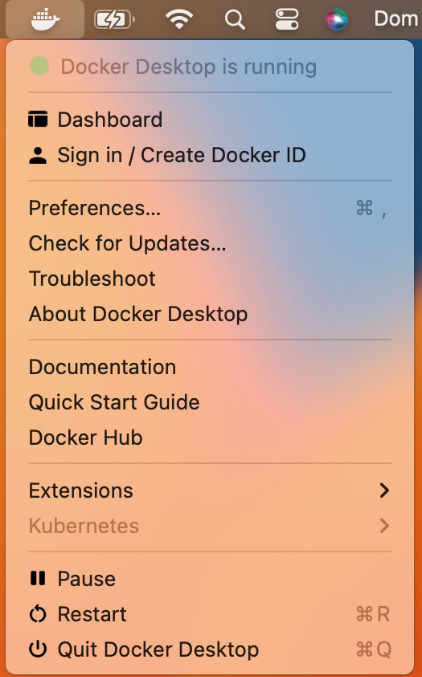This screenshot has width=422, height=677.
Task: Click the person icon beside Sign in
Action: [x=38, y=155]
